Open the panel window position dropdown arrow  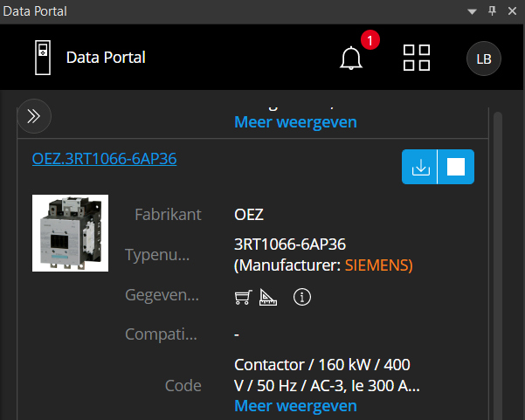(472, 11)
